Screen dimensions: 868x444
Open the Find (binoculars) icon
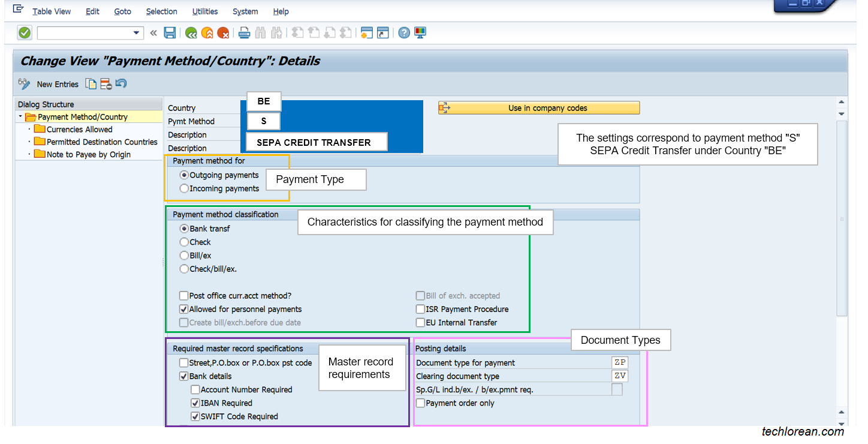pos(260,32)
